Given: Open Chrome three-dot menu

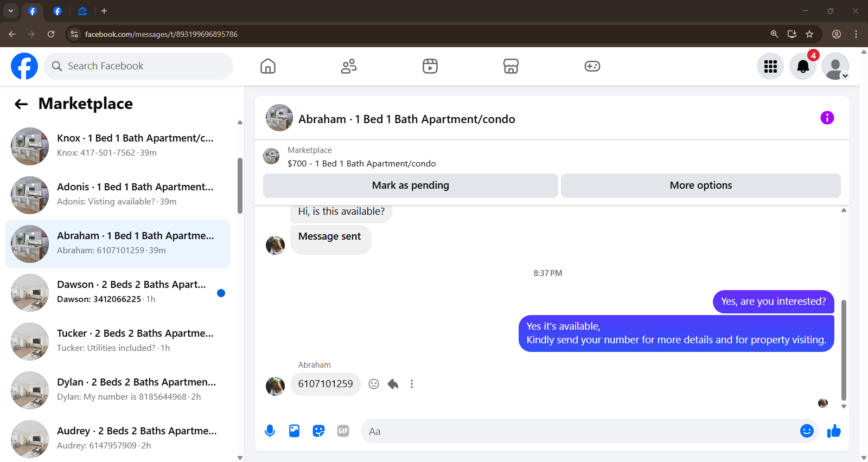Looking at the screenshot, I should tap(856, 34).
